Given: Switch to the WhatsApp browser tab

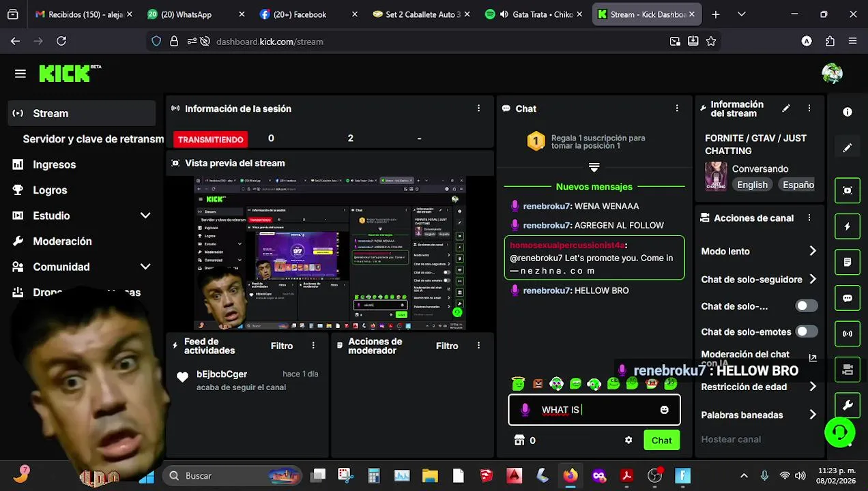Looking at the screenshot, I should 197,14.
